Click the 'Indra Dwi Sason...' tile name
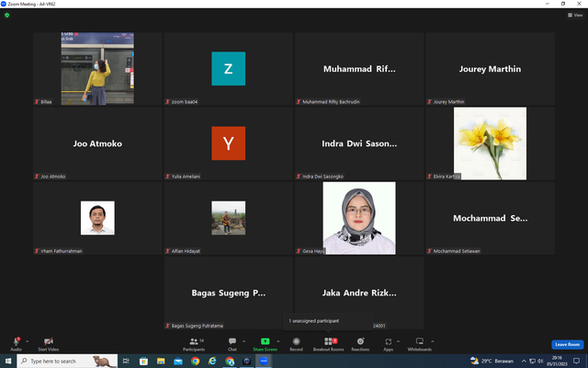Screen dimensions: 588x368 (359, 144)
